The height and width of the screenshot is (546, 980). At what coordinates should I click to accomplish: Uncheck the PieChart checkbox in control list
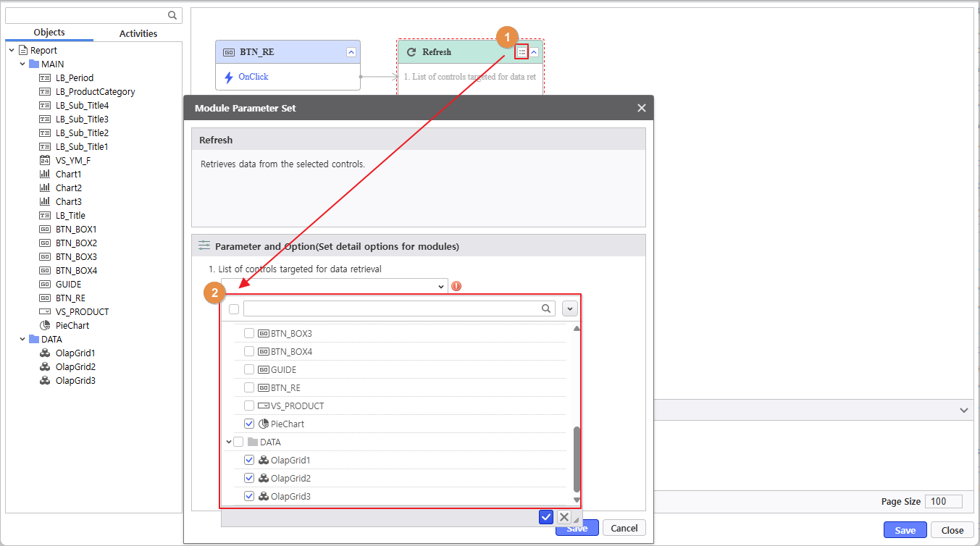249,424
